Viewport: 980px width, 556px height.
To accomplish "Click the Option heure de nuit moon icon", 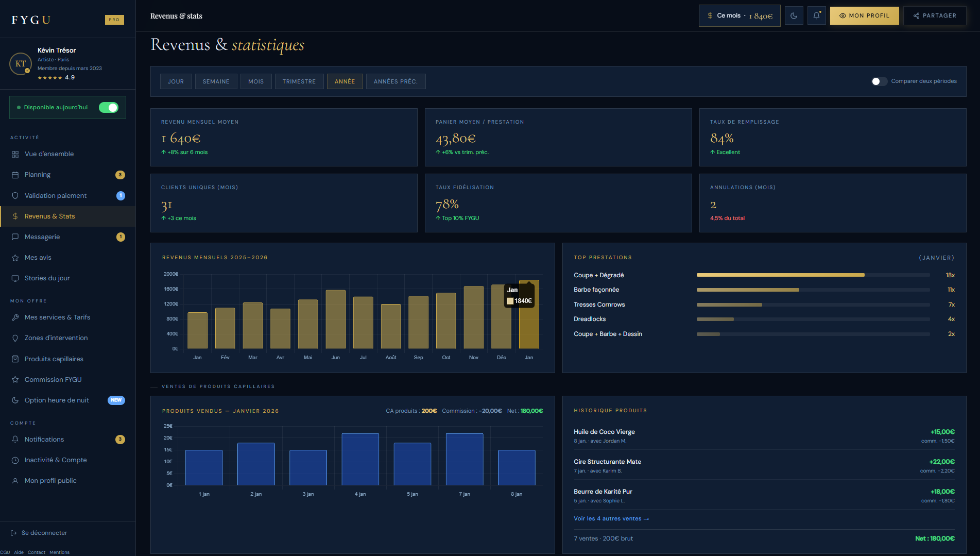I will coord(15,400).
